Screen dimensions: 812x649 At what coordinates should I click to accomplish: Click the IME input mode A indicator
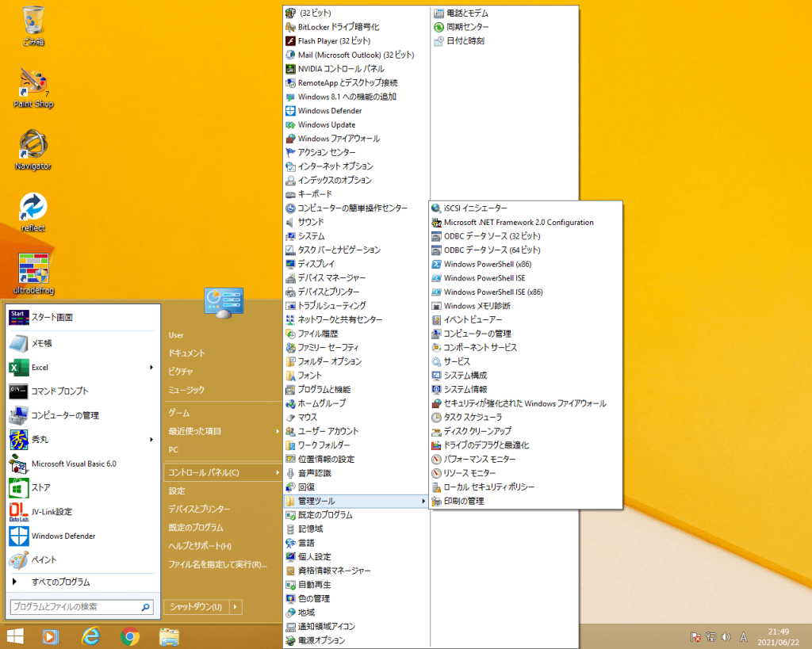coord(743,637)
